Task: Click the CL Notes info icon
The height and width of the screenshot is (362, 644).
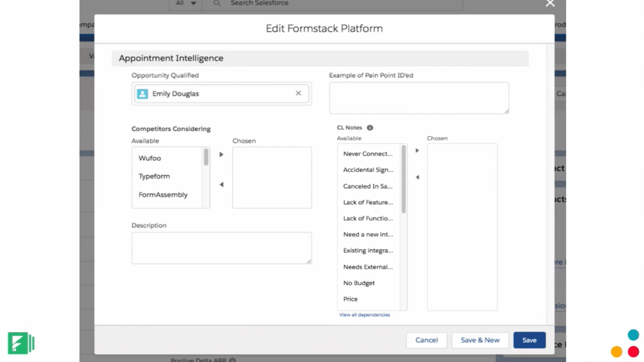Action: point(370,128)
